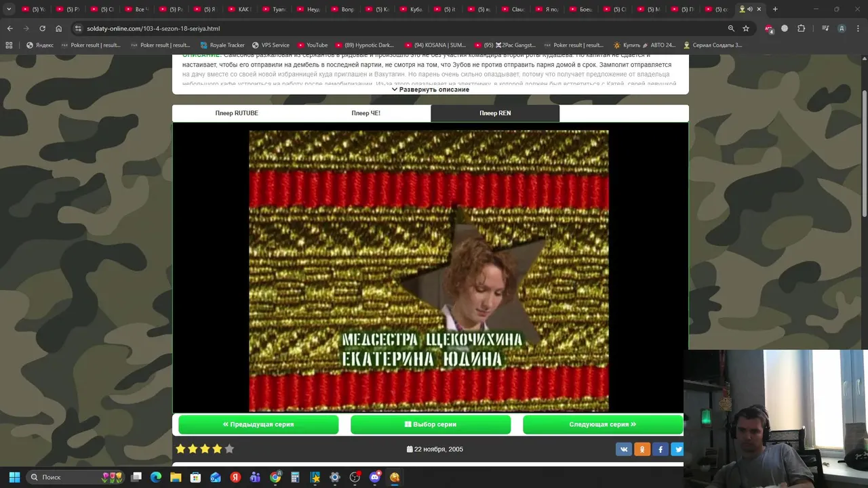Click the date 22 ноября, 2005
Screen dimensions: 868x488
(x=435, y=449)
